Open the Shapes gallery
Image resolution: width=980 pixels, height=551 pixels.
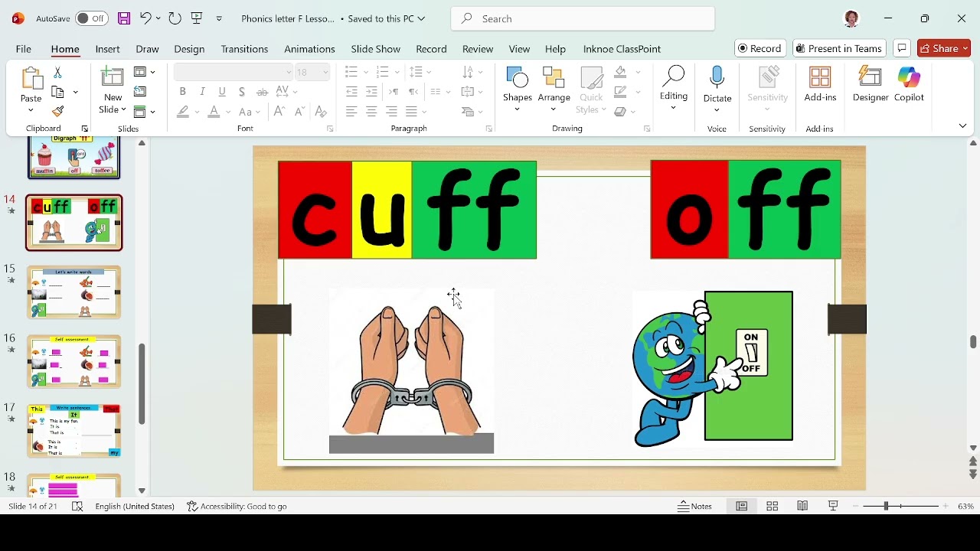(518, 90)
